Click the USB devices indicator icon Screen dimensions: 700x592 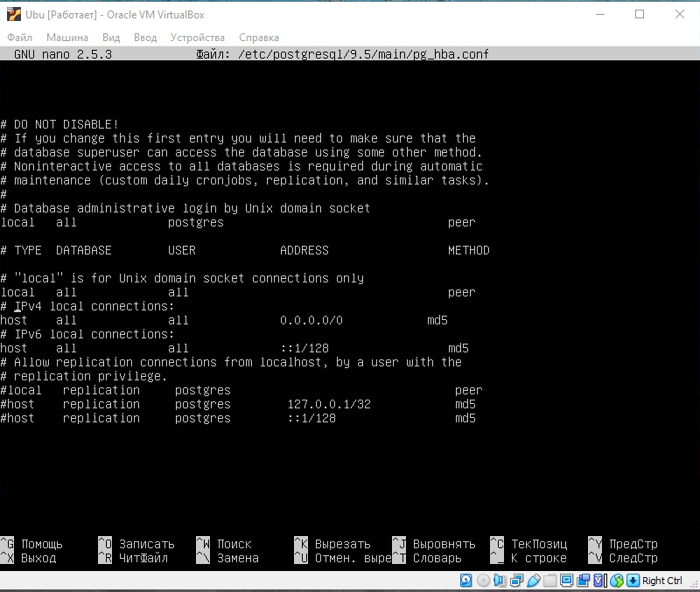tap(534, 581)
